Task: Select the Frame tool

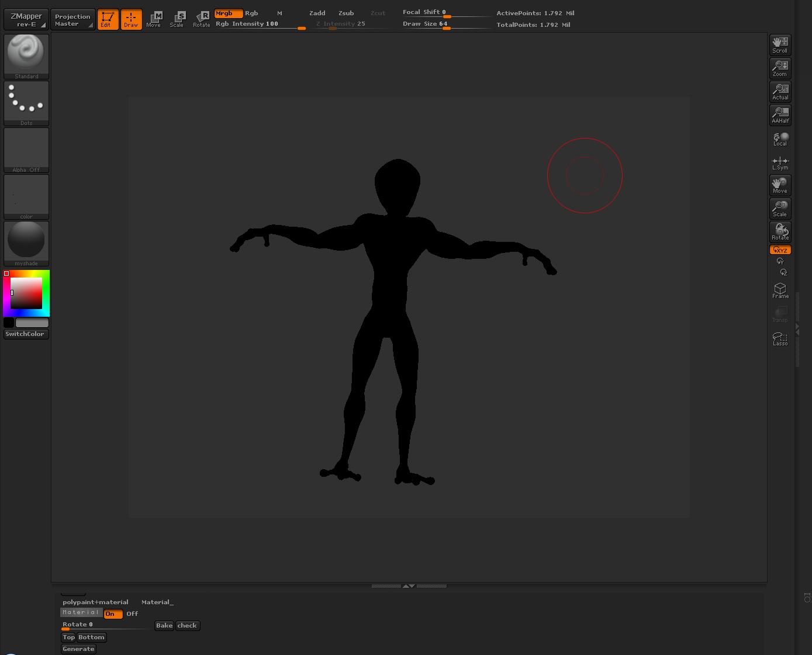Action: (780, 290)
